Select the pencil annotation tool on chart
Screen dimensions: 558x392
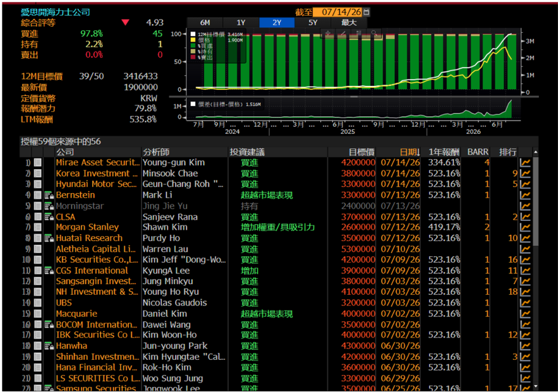click(343, 33)
